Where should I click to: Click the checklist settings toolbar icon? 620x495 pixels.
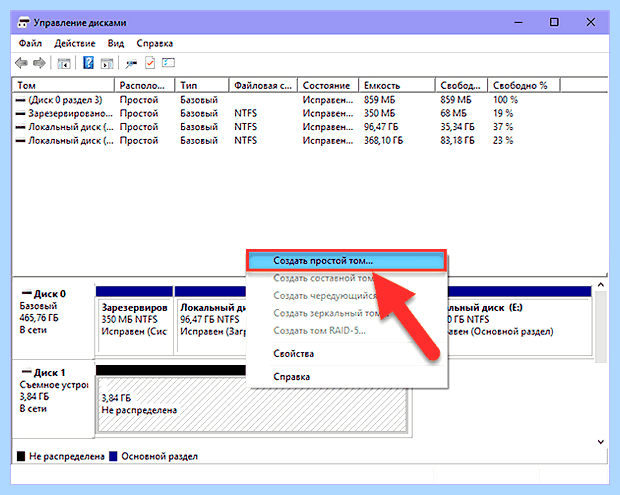click(168, 63)
